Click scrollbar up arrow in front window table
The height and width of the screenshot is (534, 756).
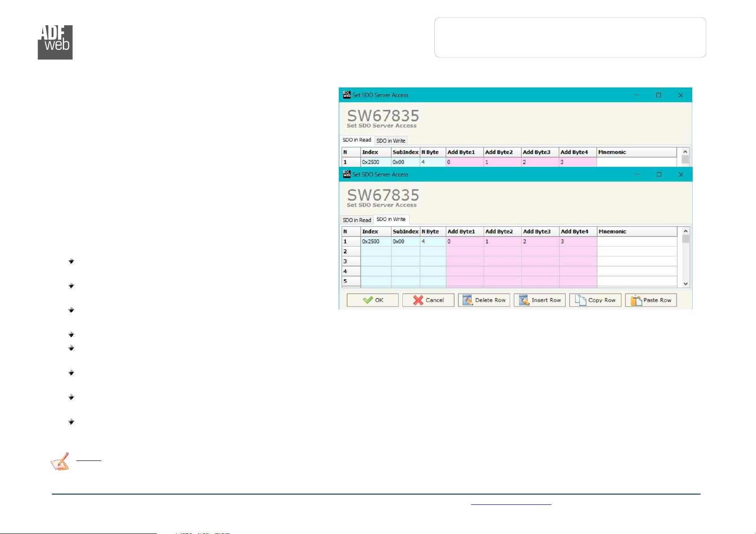(x=685, y=231)
